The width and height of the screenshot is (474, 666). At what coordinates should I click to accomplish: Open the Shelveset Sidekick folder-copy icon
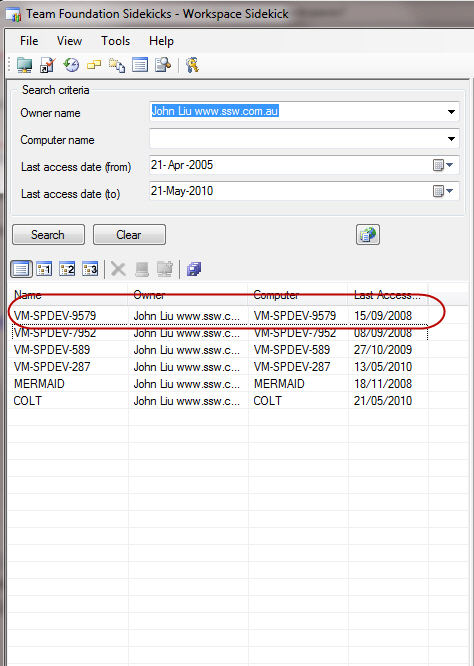pos(117,65)
